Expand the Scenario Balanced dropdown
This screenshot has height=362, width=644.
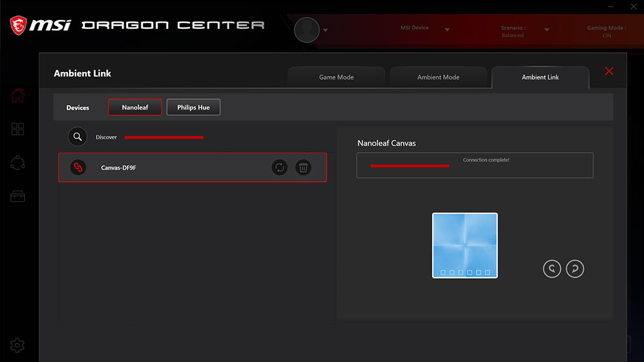547,30
